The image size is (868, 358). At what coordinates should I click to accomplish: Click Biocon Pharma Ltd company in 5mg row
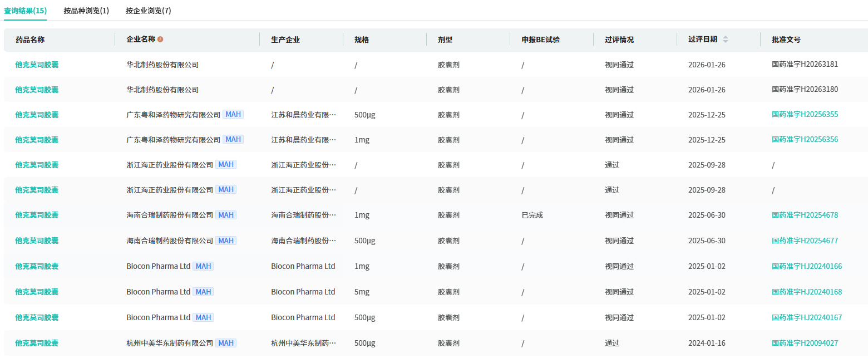click(159, 292)
